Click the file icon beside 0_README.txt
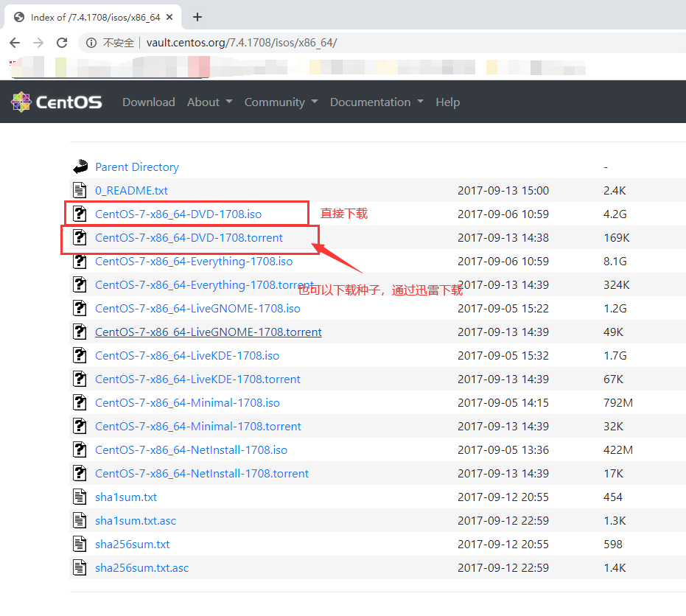 [80, 190]
